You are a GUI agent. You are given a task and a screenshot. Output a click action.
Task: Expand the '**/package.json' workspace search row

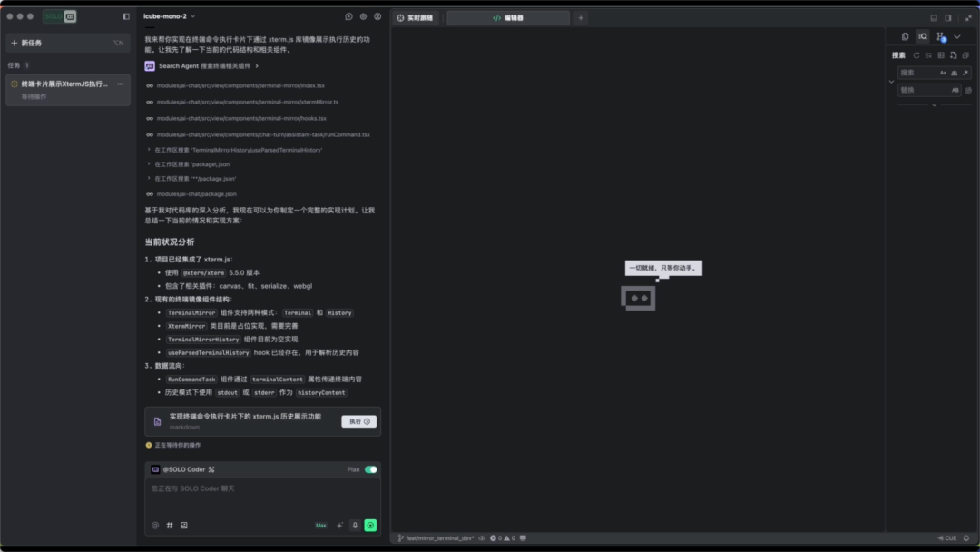(x=191, y=179)
